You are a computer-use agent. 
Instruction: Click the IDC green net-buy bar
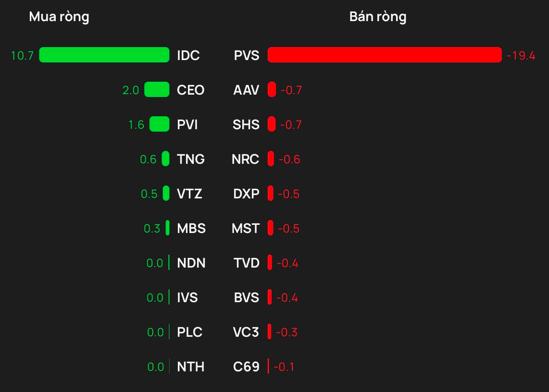[x=104, y=55]
